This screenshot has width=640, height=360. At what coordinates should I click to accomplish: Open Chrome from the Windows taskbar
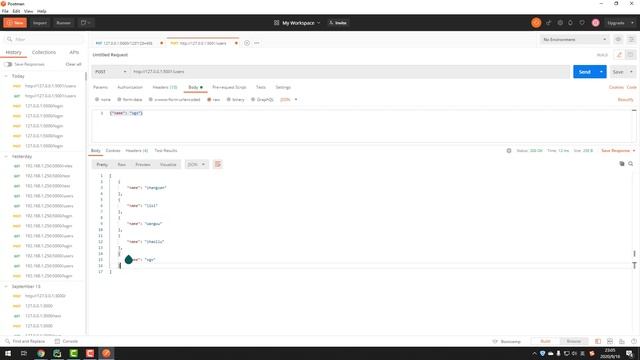pos(41,353)
